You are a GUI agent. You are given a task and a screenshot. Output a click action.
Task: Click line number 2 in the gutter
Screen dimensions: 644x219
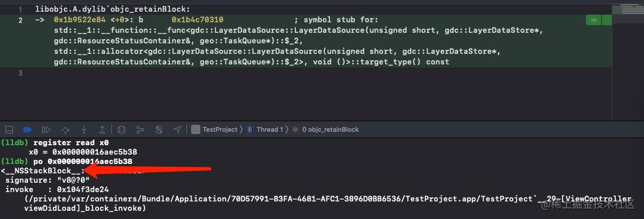point(21,20)
